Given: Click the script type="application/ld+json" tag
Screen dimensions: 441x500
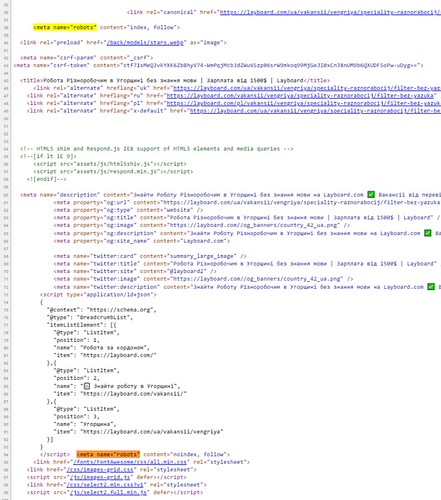Looking at the screenshot, I should click(x=98, y=295).
